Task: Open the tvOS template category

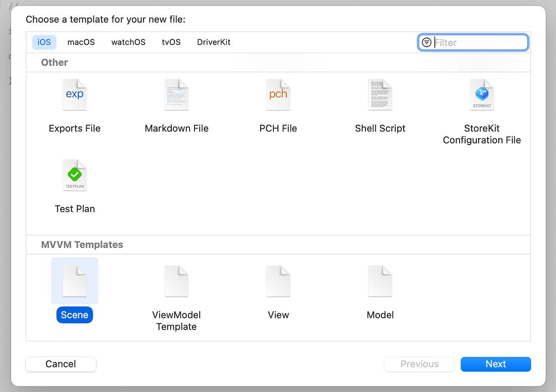Action: [x=171, y=42]
